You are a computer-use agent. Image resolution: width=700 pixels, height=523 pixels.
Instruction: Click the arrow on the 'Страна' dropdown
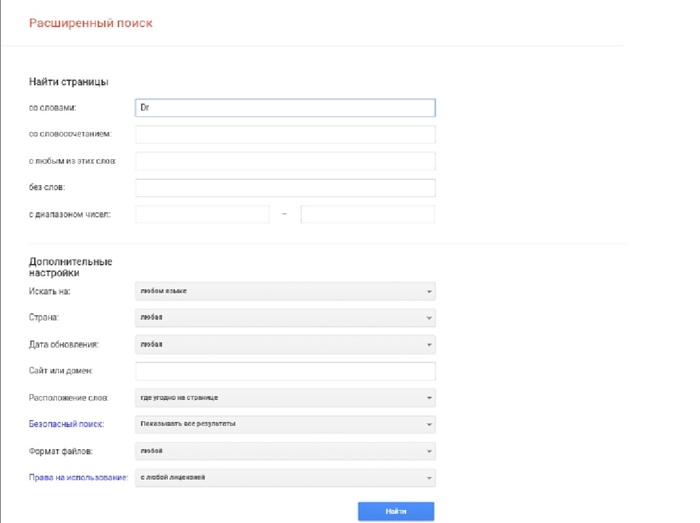429,318
